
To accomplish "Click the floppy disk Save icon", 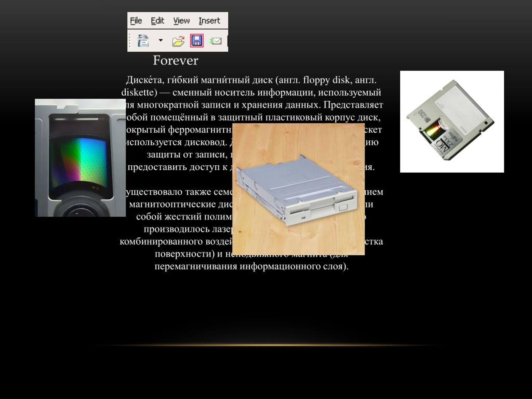I will click(197, 40).
